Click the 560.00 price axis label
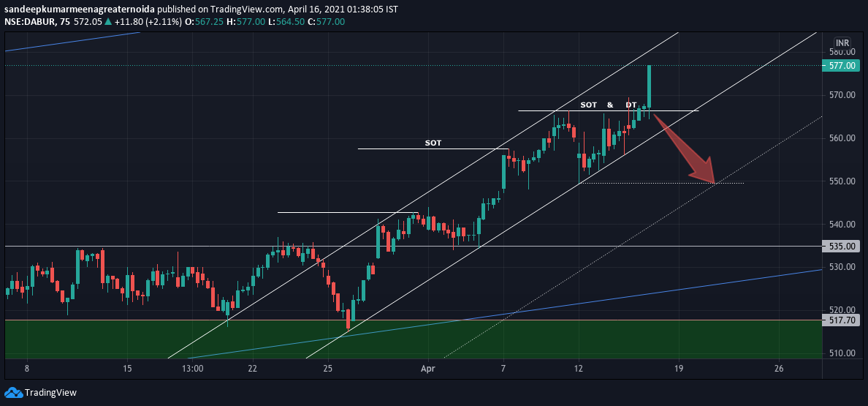Viewport: 868px width, 406px height. point(842,138)
